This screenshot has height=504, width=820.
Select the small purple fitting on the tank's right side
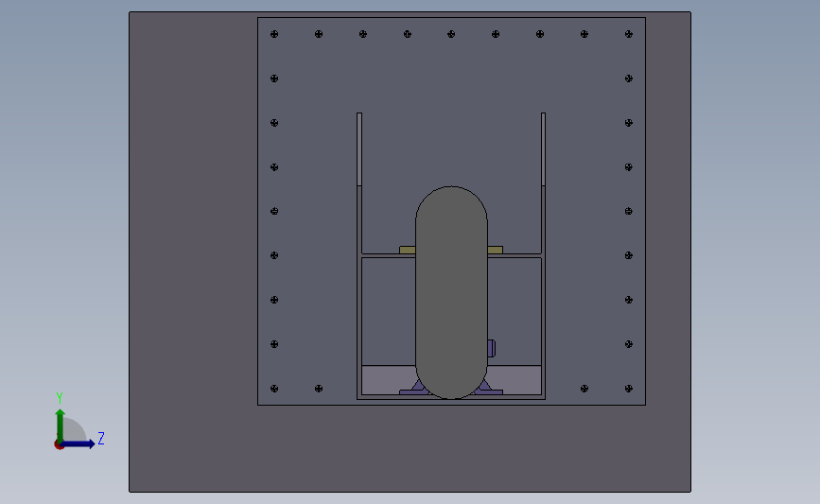[x=492, y=349]
